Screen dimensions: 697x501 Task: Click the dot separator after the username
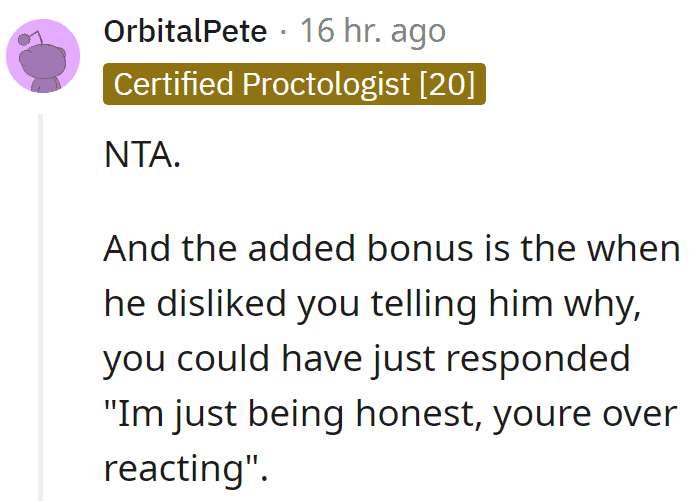click(x=284, y=32)
